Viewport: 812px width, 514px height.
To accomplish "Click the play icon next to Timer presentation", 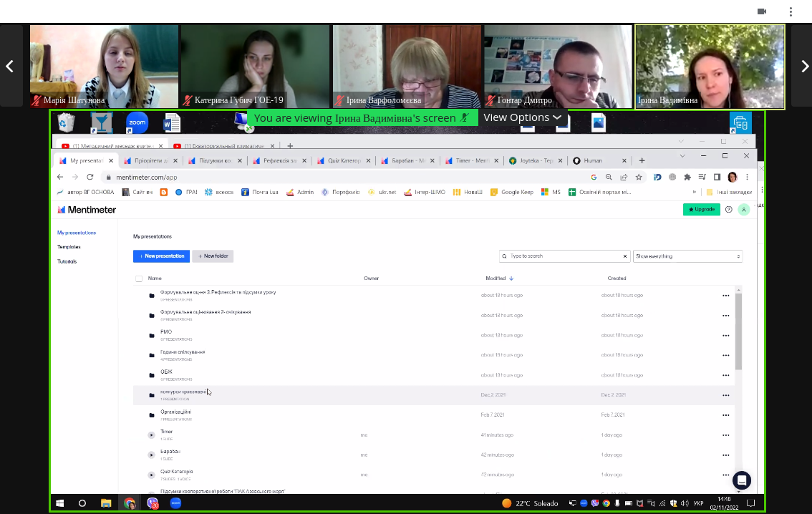I will click(151, 435).
